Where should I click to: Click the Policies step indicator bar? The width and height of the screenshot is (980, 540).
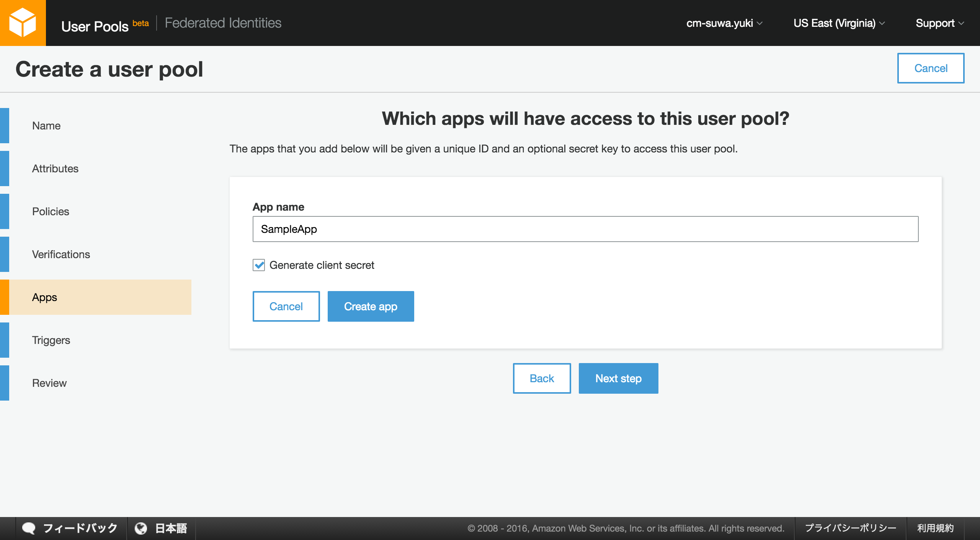[x=5, y=211]
